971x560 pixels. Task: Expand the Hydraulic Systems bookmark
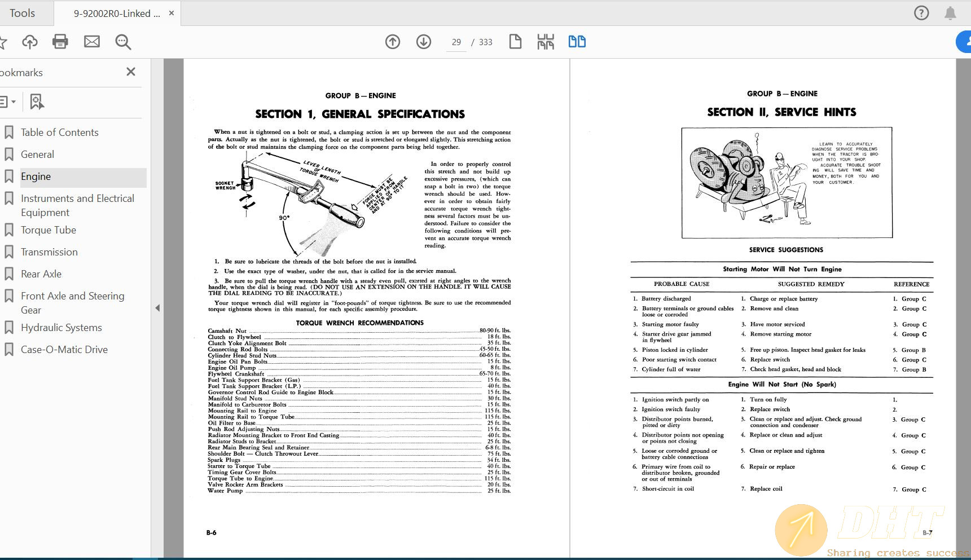click(9, 327)
